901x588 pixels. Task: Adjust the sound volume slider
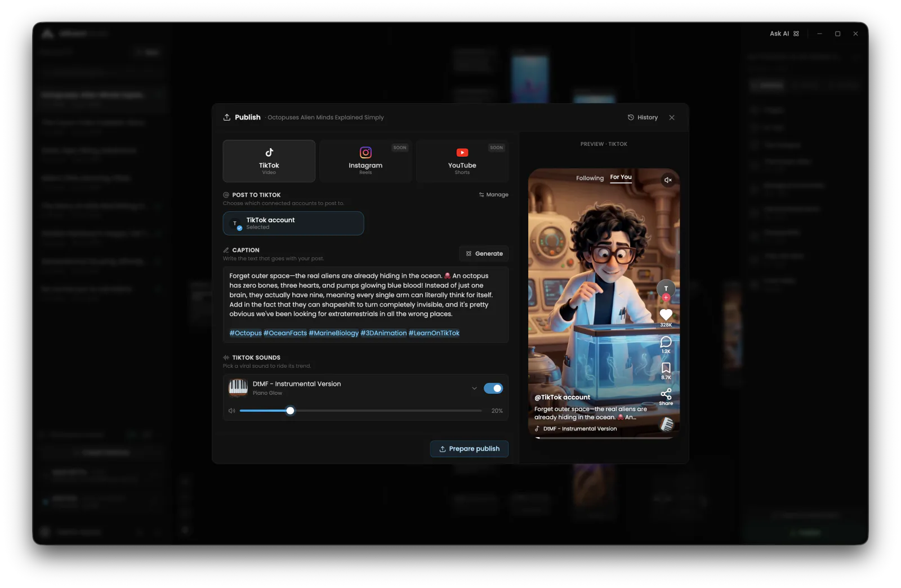360,411
